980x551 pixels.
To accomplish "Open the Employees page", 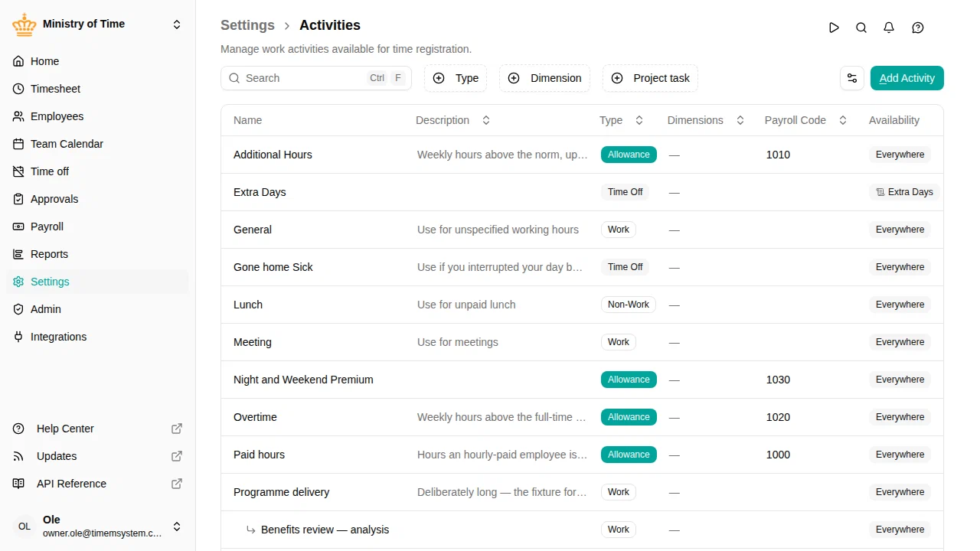I will 97,116.
